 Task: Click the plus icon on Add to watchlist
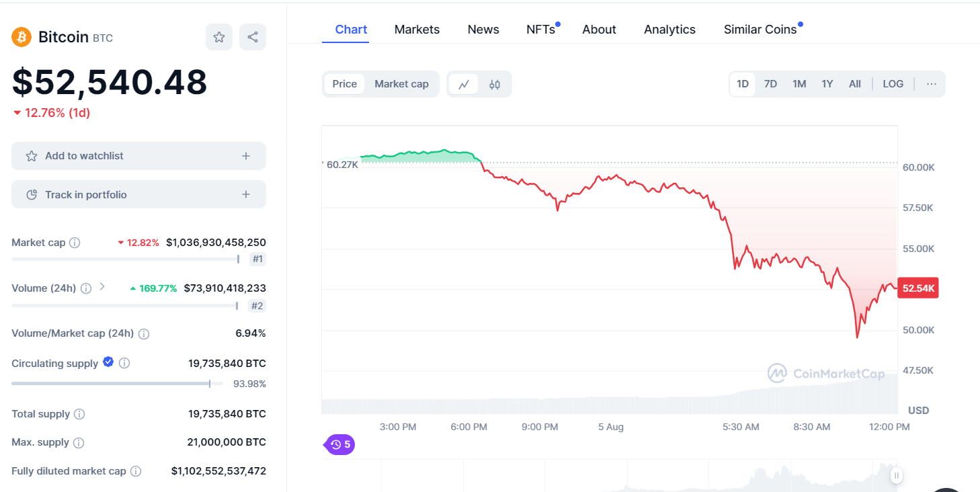pyautogui.click(x=246, y=156)
